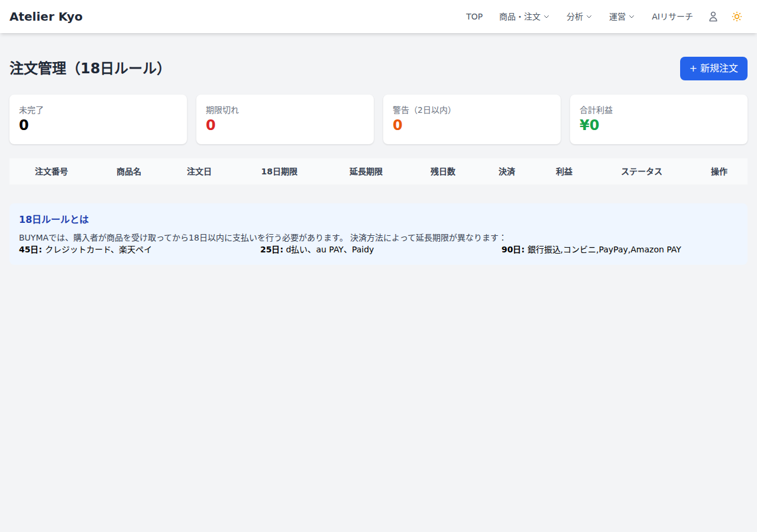Click the 操作 column header
The image size is (757, 532).
click(719, 171)
